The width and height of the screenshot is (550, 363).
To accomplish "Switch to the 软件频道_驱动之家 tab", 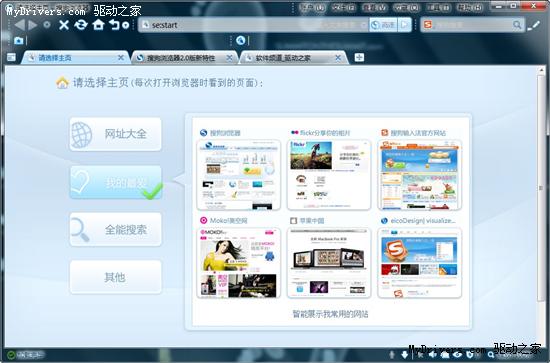I will pyautogui.click(x=293, y=58).
